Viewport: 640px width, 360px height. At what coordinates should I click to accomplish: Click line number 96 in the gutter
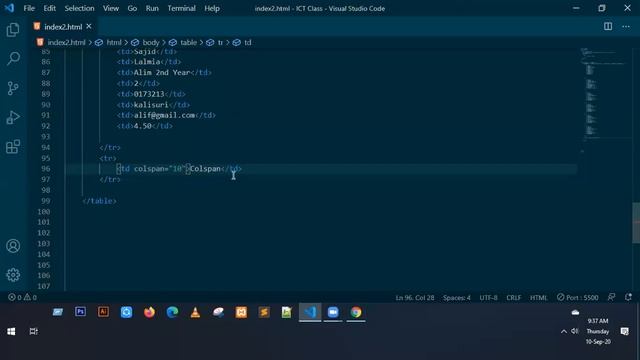(46, 169)
